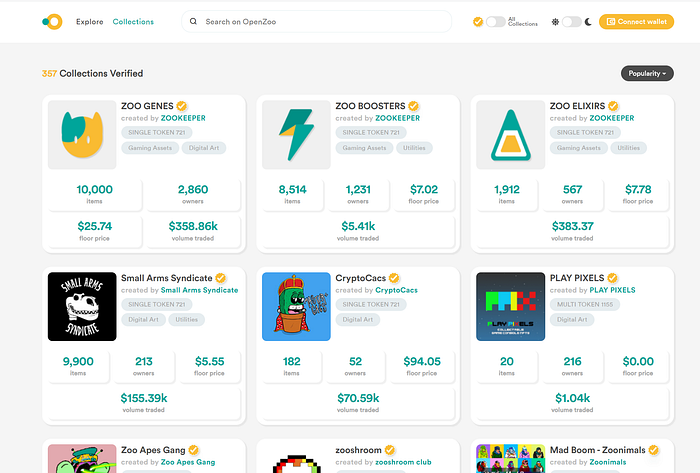Image resolution: width=700 pixels, height=473 pixels.
Task: Open CryptoCacs cactus thumbnail
Action: pos(296,307)
